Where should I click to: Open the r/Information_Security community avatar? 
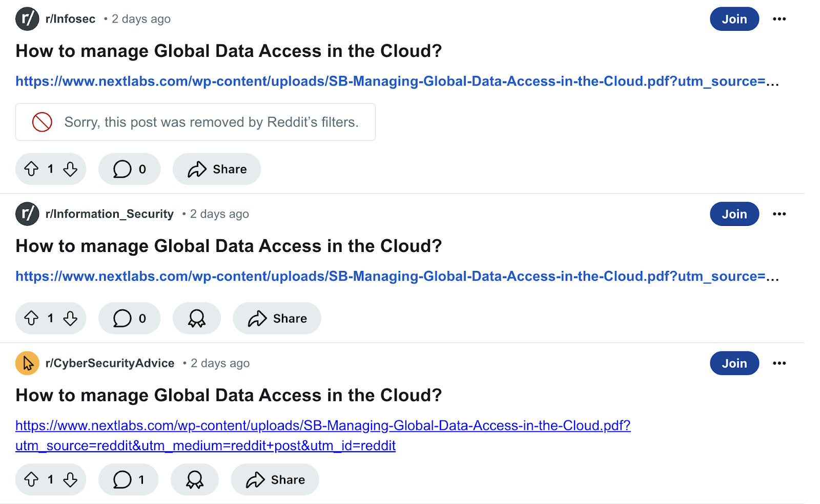coord(27,214)
